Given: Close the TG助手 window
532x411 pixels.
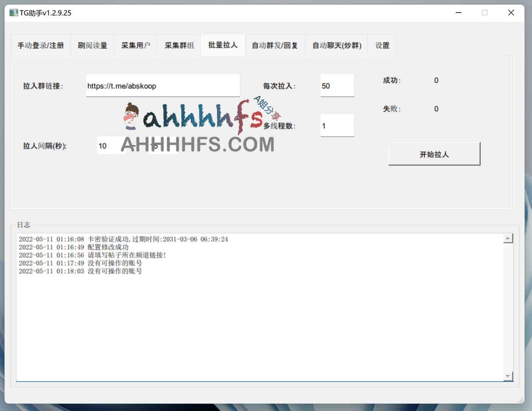Looking at the screenshot, I should coord(511,13).
